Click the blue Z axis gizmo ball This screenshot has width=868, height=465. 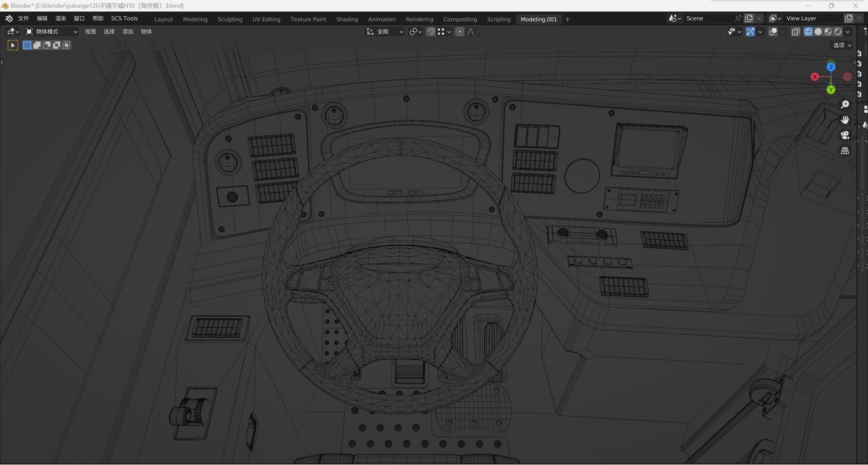(831, 67)
